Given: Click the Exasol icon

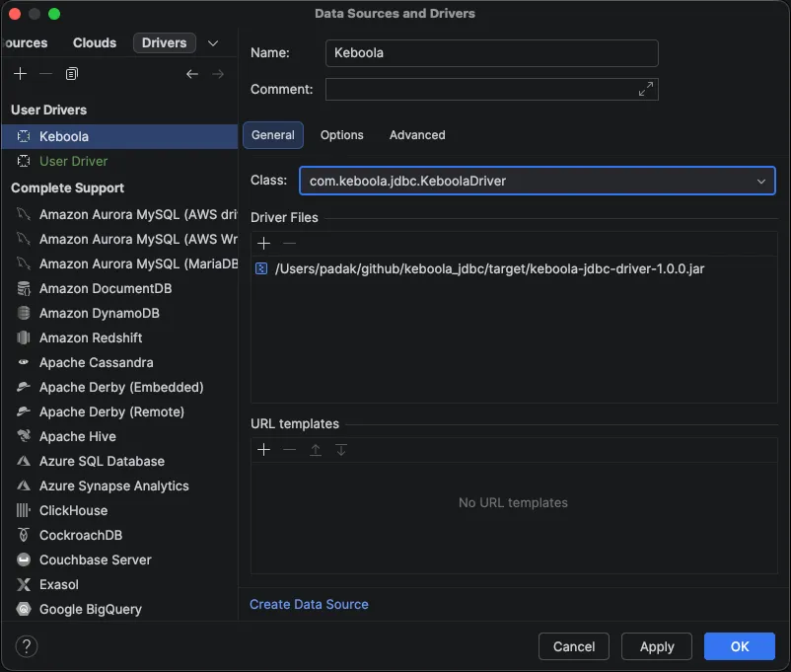Looking at the screenshot, I should 24,584.
